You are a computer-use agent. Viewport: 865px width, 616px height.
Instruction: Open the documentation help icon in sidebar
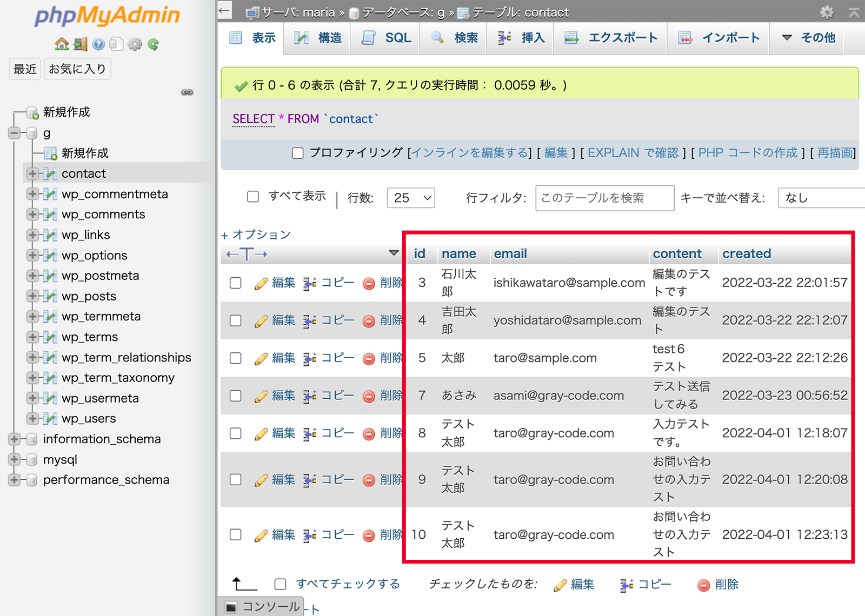pyautogui.click(x=98, y=44)
